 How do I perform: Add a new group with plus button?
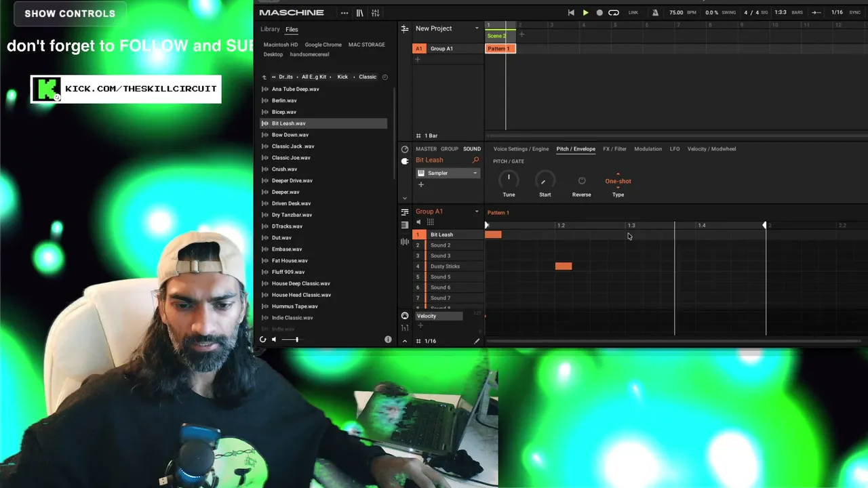click(418, 60)
